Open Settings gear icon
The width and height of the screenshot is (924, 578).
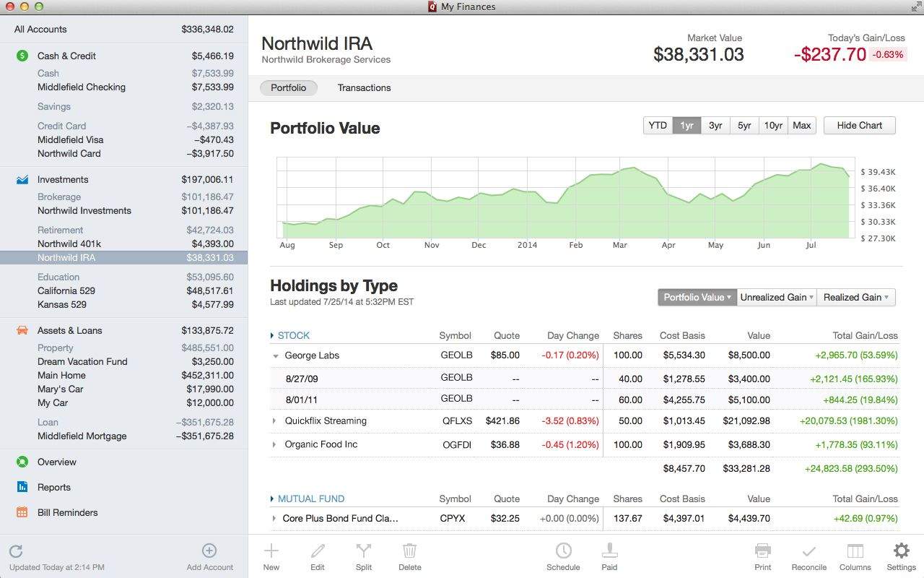(x=901, y=551)
